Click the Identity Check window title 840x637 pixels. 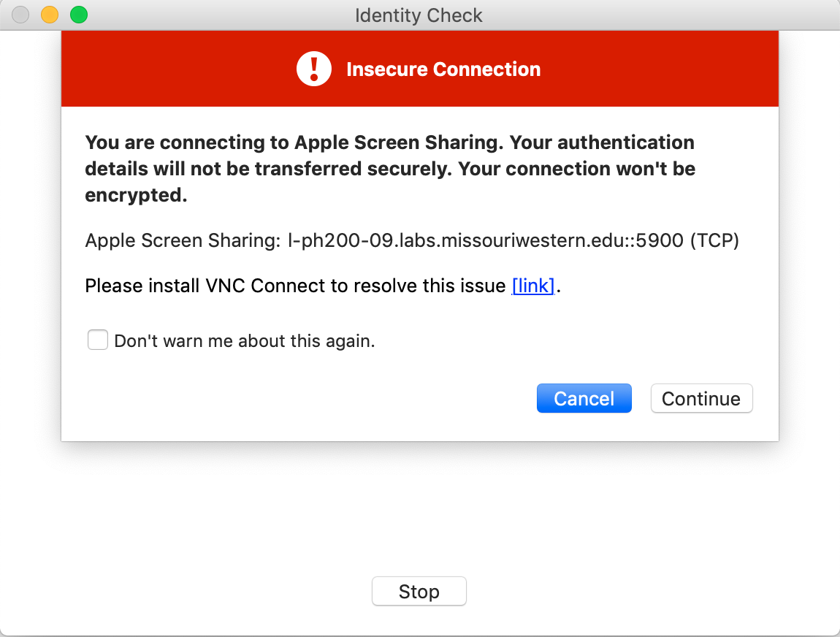419,15
